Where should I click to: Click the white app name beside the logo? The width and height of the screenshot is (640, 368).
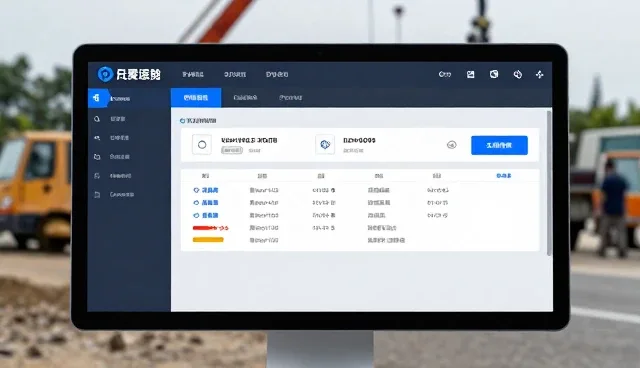click(138, 74)
